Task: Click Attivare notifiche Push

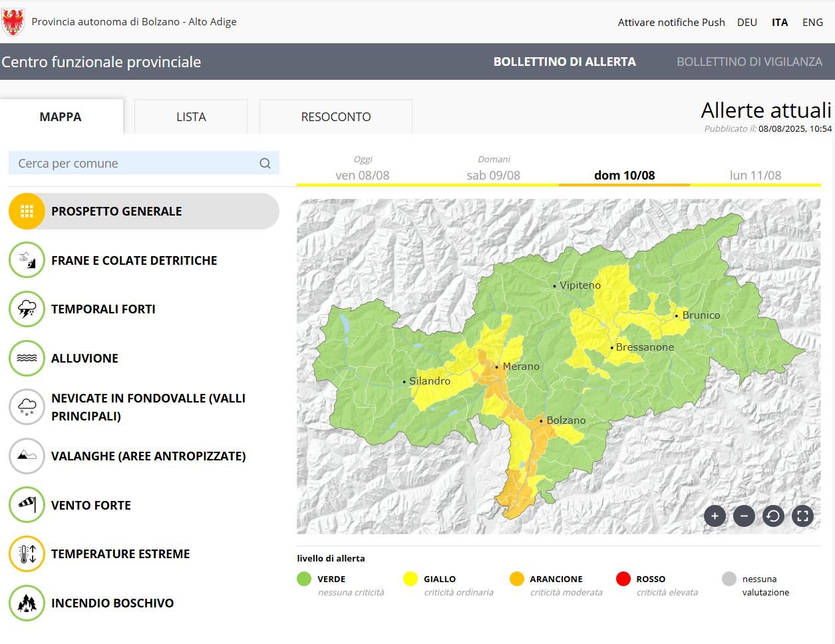Action: pos(671,22)
